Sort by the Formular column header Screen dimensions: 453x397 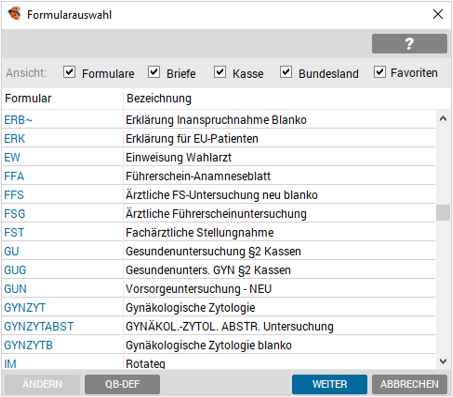click(x=62, y=98)
